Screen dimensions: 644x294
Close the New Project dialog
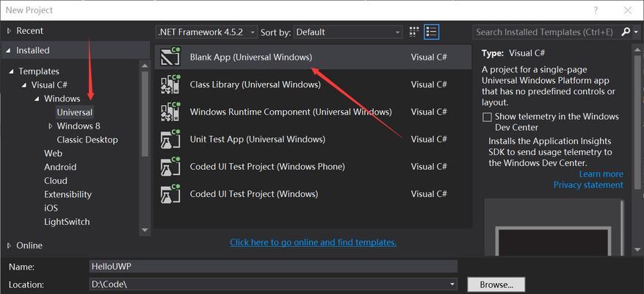[628, 11]
